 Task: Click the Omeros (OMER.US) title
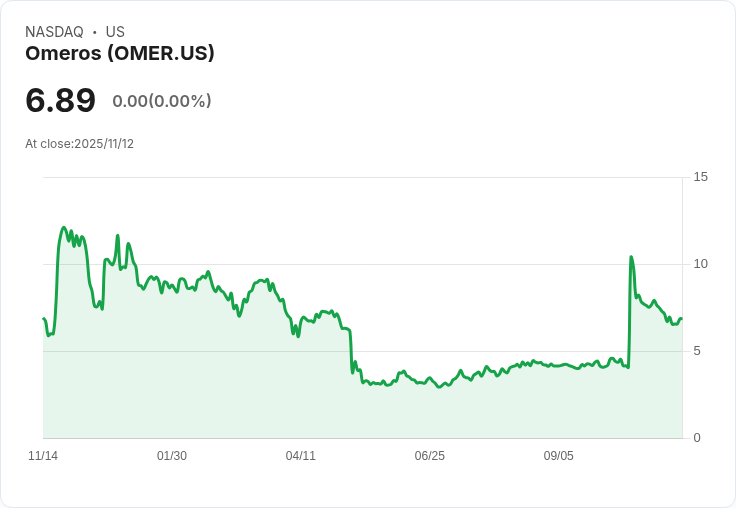point(120,53)
